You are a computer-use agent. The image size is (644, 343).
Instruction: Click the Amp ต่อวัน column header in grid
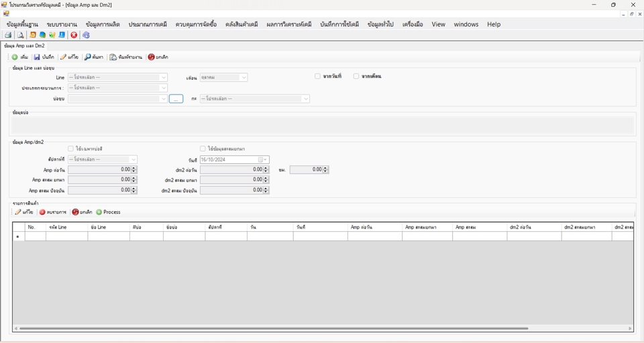(374, 227)
